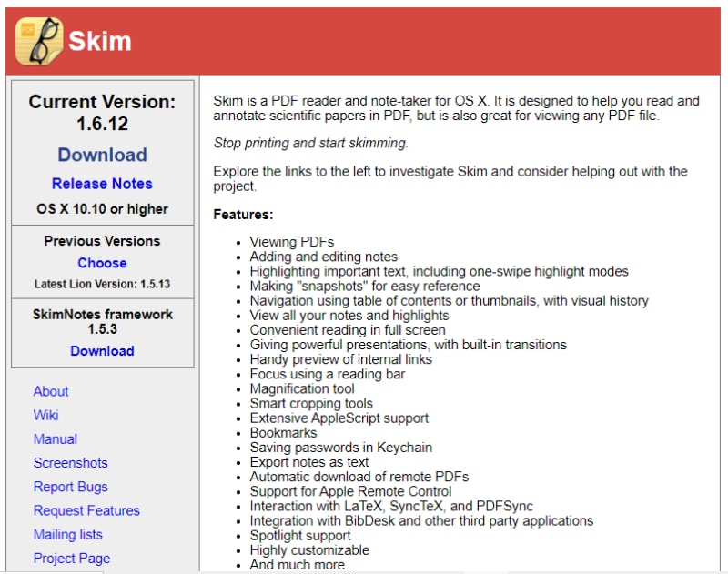Click "Spotlight support" item
The image size is (728, 574).
coord(300,536)
